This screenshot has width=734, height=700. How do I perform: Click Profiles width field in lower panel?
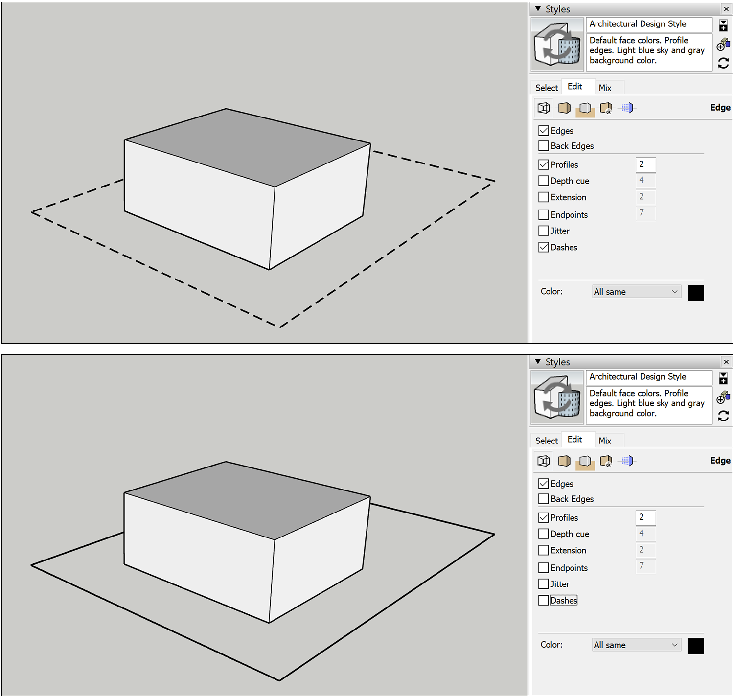[645, 517]
